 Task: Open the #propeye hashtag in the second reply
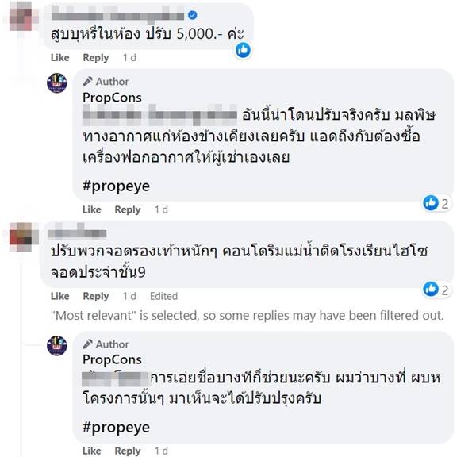pyautogui.click(x=115, y=427)
